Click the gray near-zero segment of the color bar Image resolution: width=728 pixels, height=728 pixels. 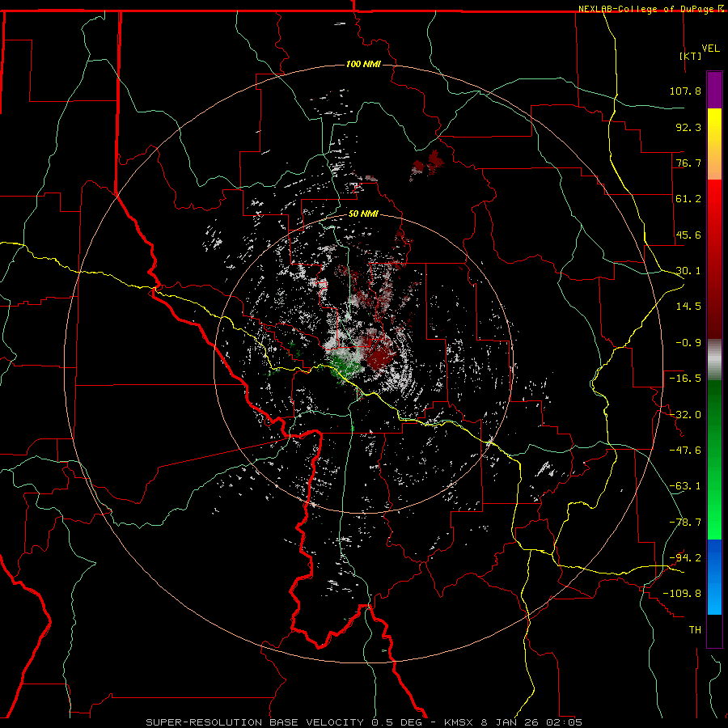click(x=714, y=360)
